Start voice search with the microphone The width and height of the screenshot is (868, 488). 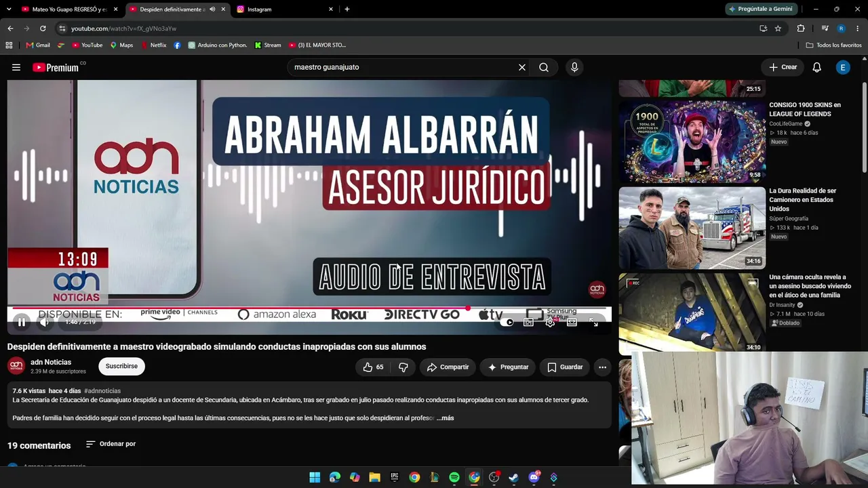574,67
